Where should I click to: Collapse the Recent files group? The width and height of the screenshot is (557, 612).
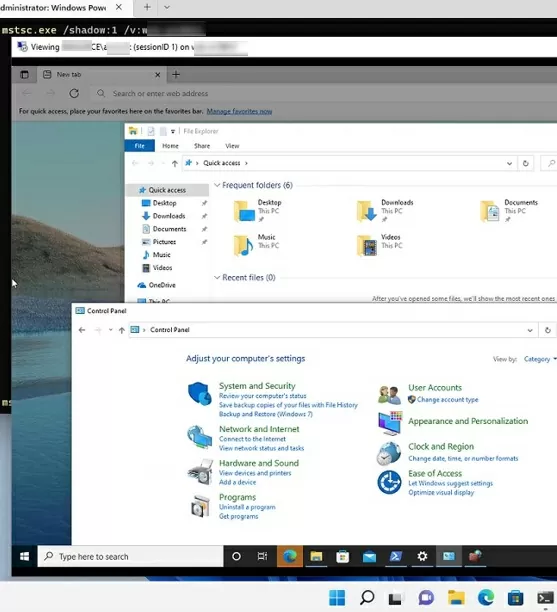217,277
